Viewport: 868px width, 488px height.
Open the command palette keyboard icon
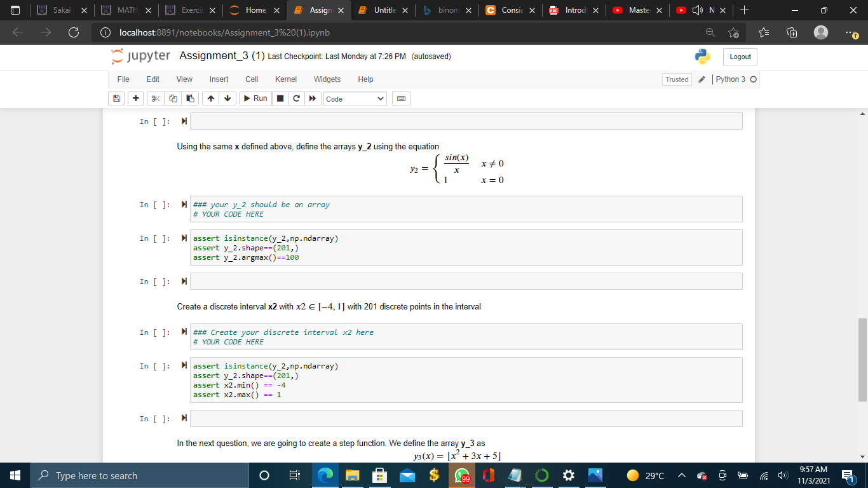coord(401,98)
